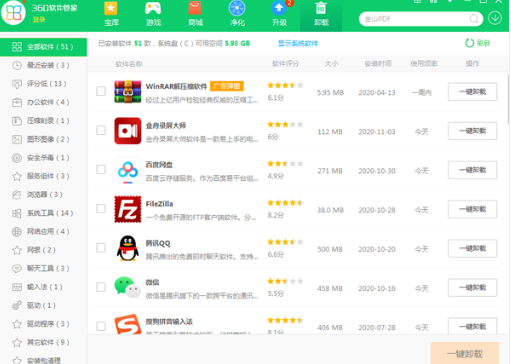Click the 广告弹窗 tag on WinRAR

227,86
